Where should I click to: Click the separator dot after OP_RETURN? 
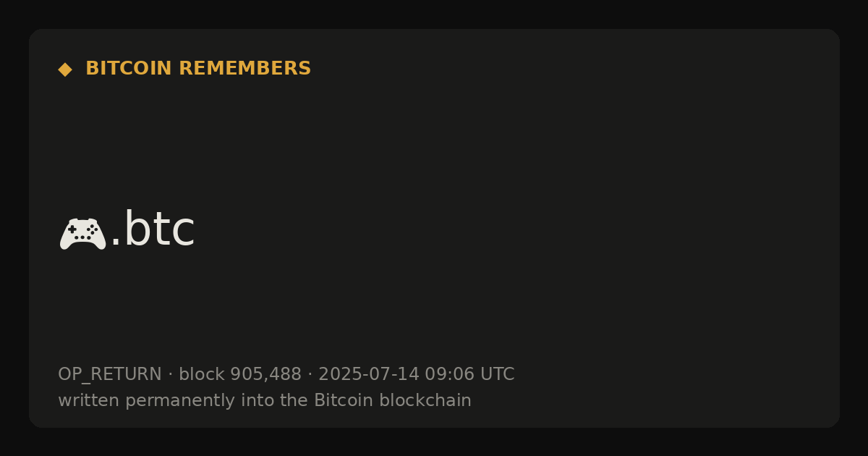pos(171,375)
